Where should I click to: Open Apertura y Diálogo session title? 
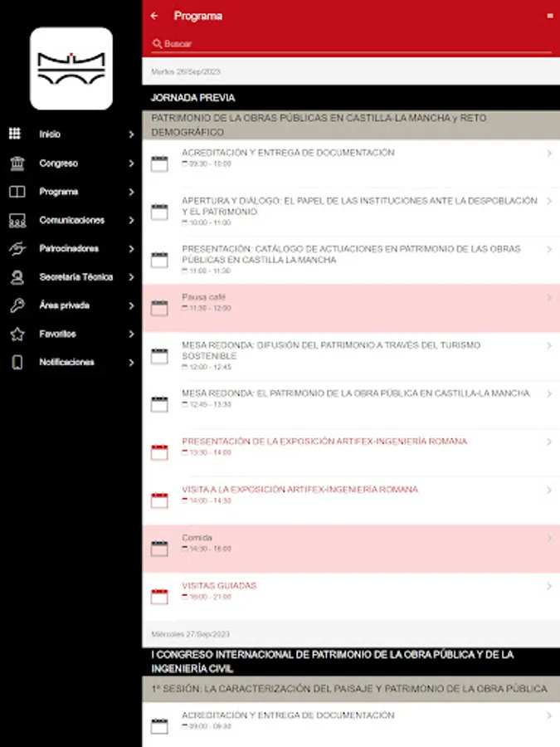click(359, 206)
